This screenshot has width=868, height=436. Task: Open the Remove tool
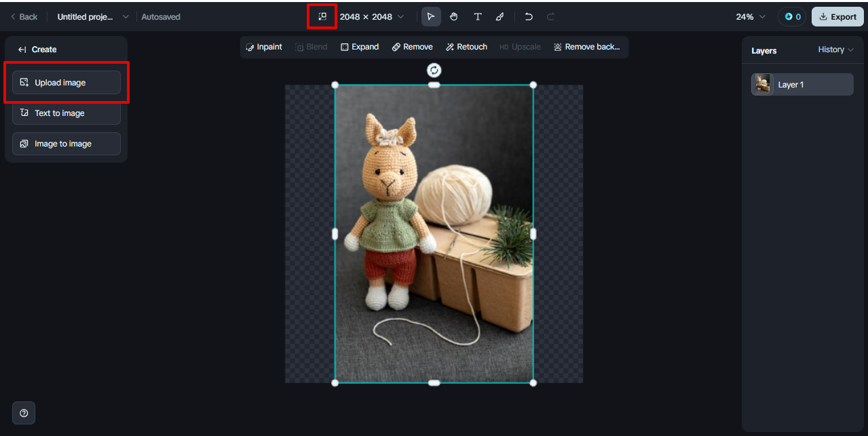coord(412,47)
